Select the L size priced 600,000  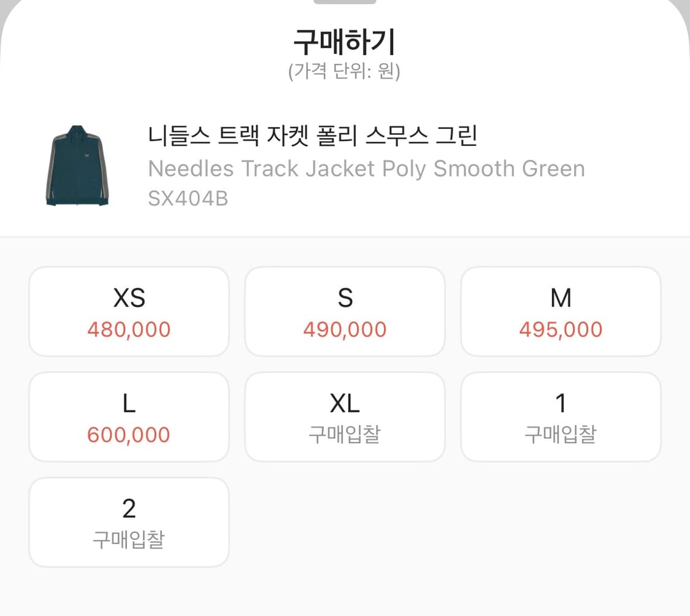pos(128,417)
